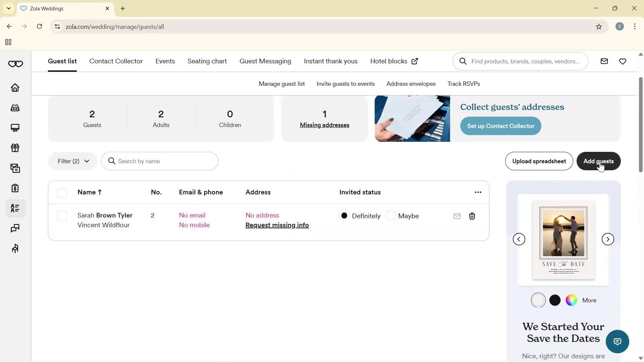The image size is (644, 362).
Task: Open the registry gift icon
Action: (15, 148)
